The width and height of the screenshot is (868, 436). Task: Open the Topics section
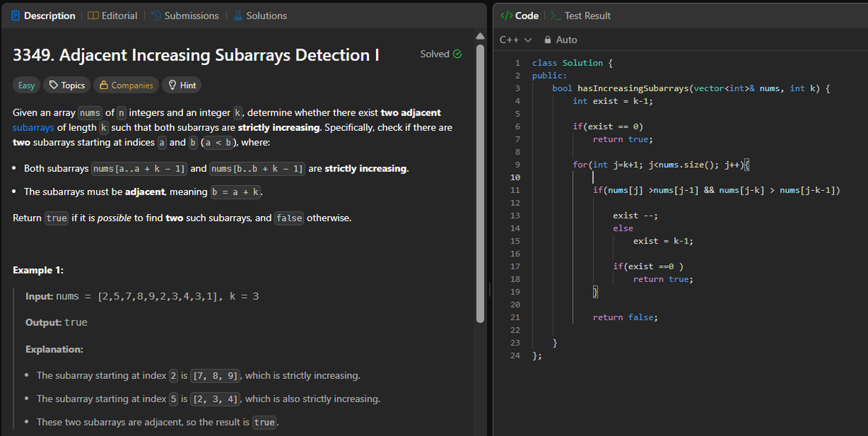point(67,85)
